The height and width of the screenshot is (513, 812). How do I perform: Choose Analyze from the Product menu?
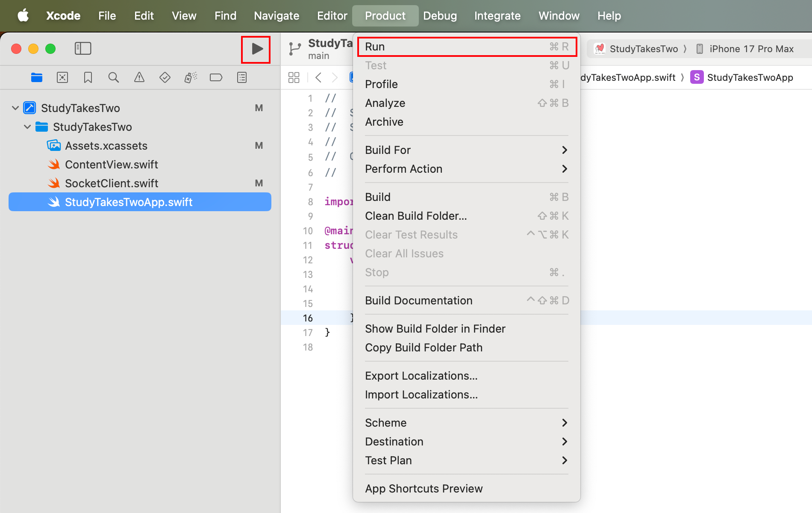coord(467,103)
